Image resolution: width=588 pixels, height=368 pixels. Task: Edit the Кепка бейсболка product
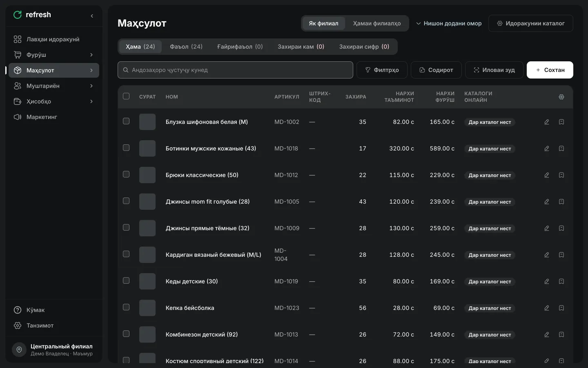(547, 308)
